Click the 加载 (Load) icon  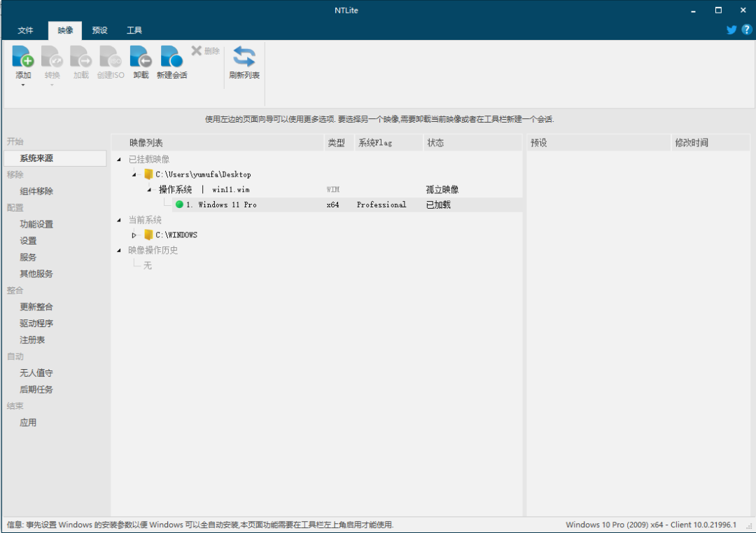pyautogui.click(x=81, y=62)
